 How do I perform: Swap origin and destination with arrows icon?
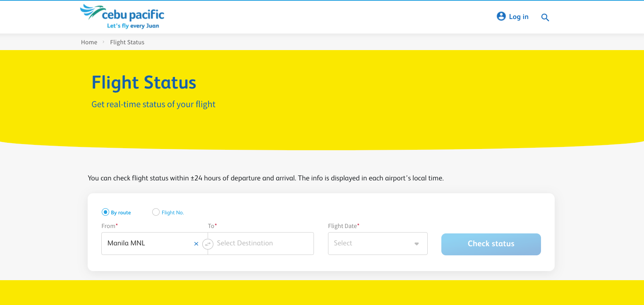pos(208,244)
